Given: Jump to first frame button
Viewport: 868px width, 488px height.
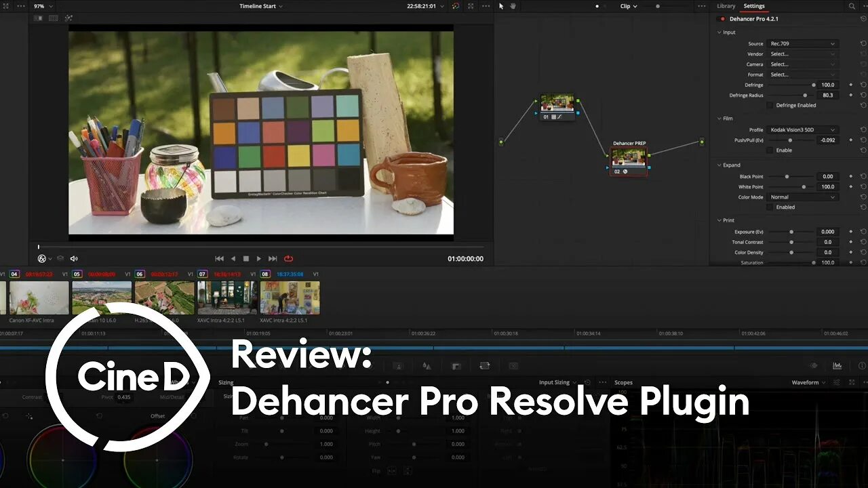Looking at the screenshot, I should point(220,258).
